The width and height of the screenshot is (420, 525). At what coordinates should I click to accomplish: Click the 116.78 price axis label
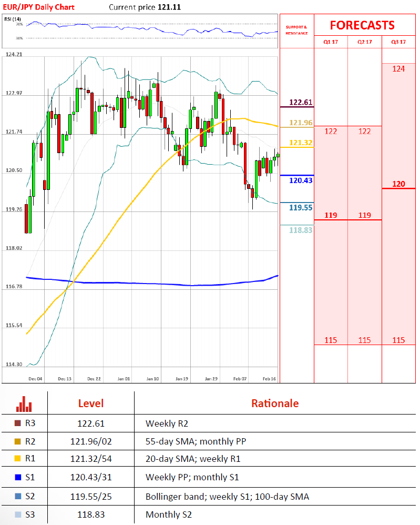[x=14, y=286]
